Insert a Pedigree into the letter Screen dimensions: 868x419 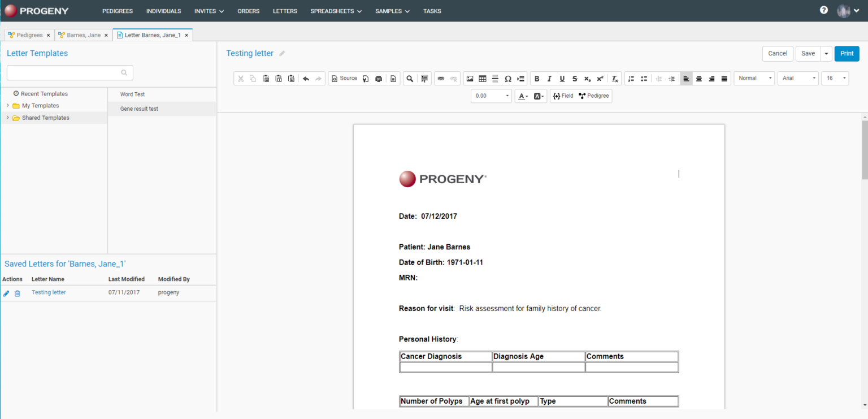click(593, 96)
